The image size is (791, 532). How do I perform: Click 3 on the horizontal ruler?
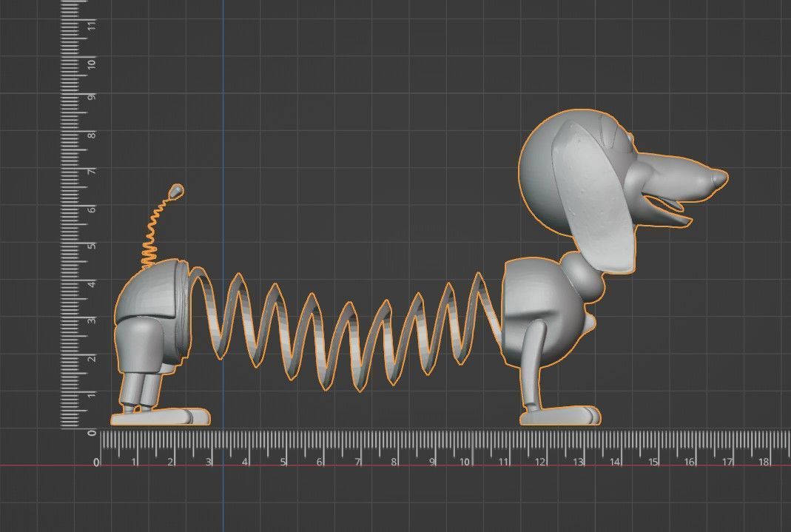[x=209, y=462]
